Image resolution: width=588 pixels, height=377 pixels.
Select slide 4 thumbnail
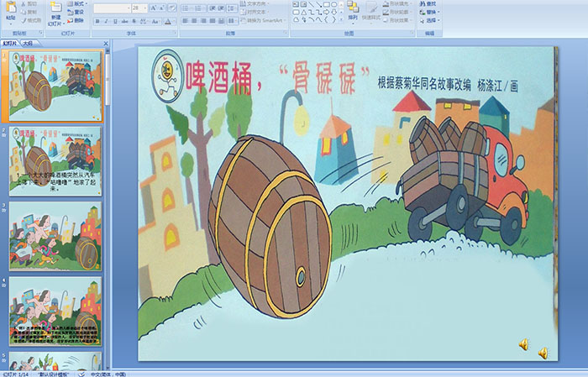pyautogui.click(x=55, y=311)
